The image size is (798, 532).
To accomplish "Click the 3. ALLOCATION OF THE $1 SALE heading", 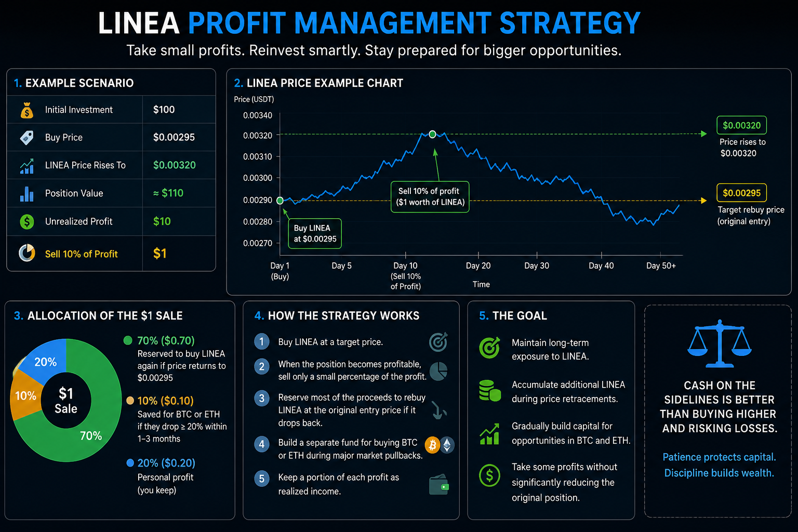I will click(98, 316).
